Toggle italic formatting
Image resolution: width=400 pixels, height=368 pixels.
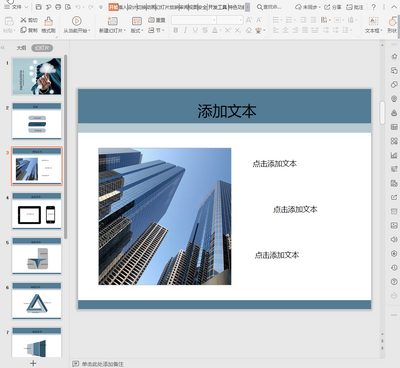tap(185, 30)
